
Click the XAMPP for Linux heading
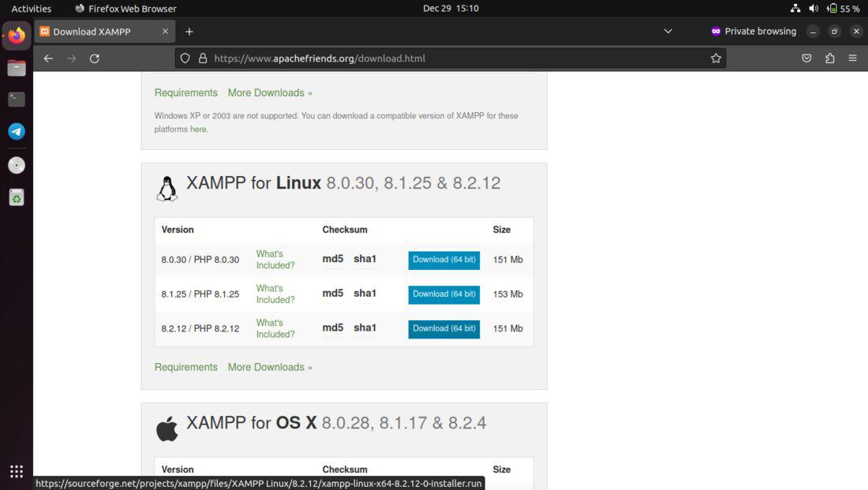(x=343, y=183)
